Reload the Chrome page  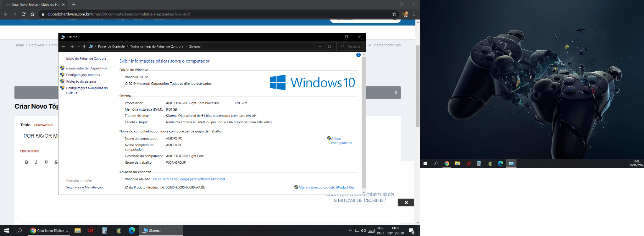[24, 14]
